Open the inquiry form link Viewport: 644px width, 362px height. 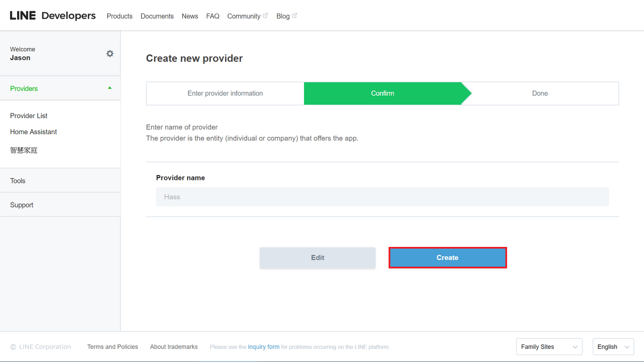pyautogui.click(x=264, y=347)
